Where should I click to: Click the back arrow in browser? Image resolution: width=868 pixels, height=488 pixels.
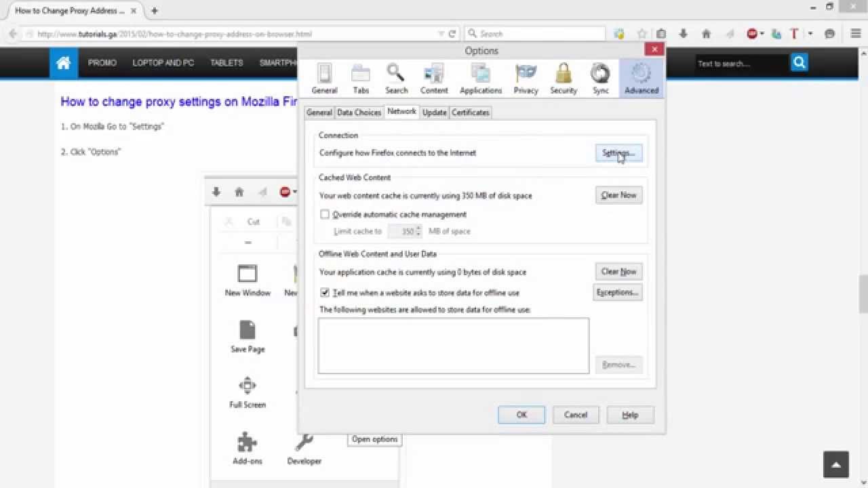click(12, 34)
